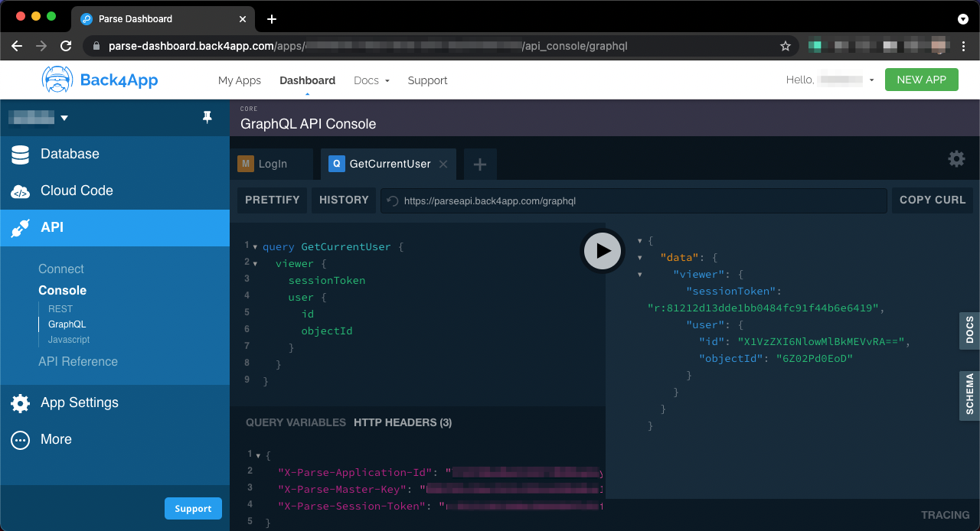The height and width of the screenshot is (531, 980).
Task: Open the app selector dropdown arrow
Action: pos(64,118)
